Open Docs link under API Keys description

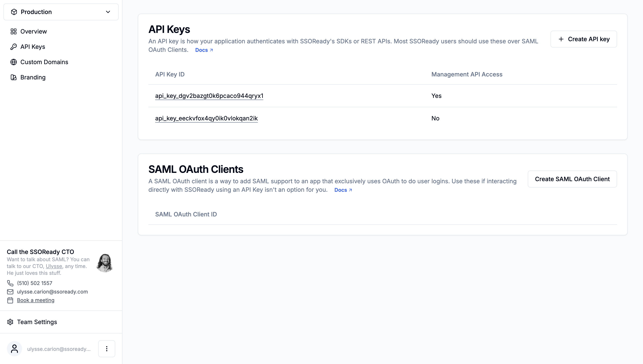click(204, 50)
